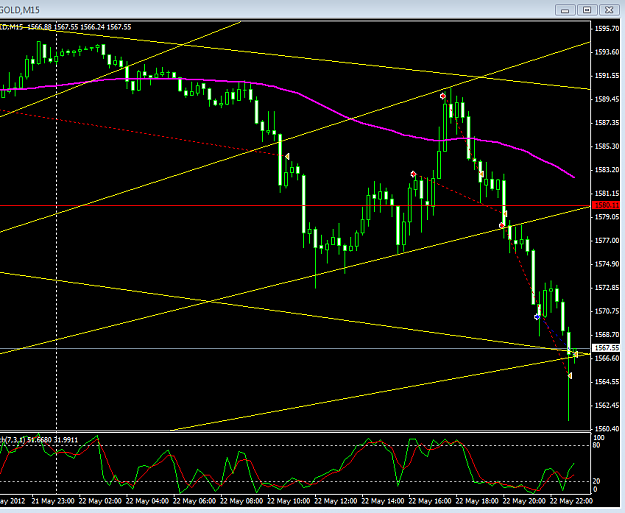Select the red diamond marker near 1589.45 peak
Image resolution: width=625 pixels, height=513 pixels.
[443, 96]
